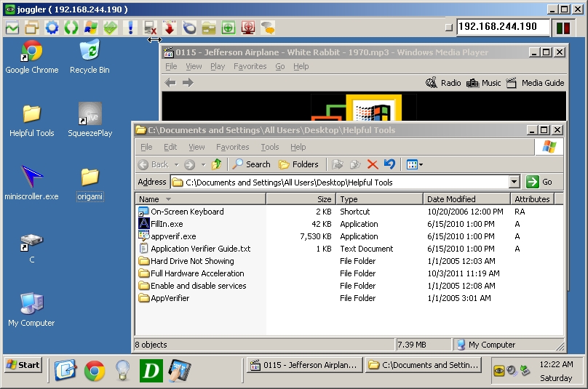
Task: Click the green D quick launch icon
Action: click(x=151, y=371)
